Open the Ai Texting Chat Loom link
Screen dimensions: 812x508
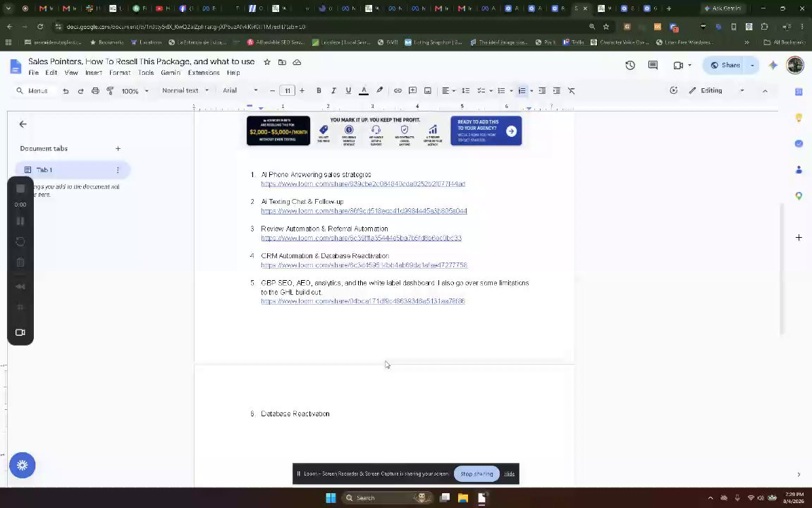pos(364,211)
